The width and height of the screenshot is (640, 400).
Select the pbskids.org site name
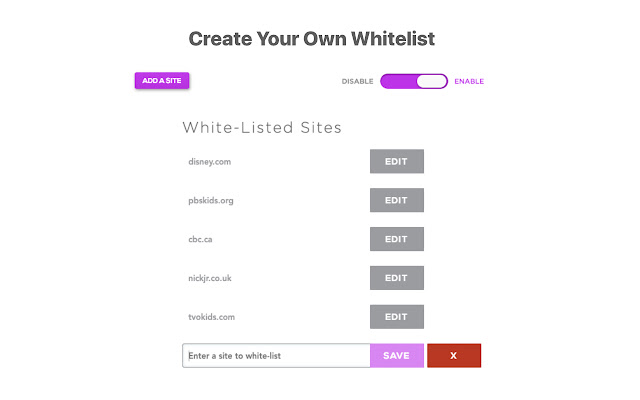click(x=211, y=200)
